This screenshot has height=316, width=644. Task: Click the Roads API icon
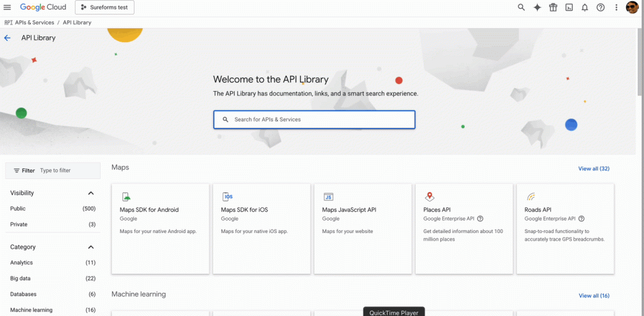point(531,197)
